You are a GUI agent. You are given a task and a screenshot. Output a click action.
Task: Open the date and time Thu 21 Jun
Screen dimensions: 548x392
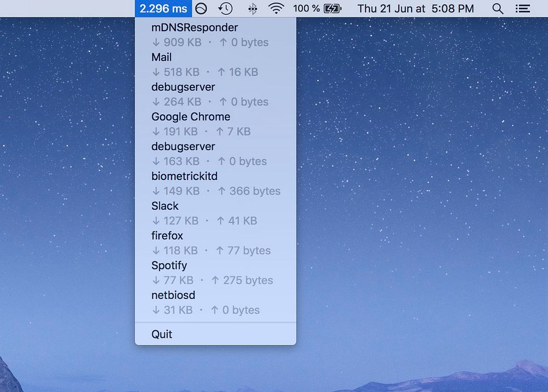(415, 8)
